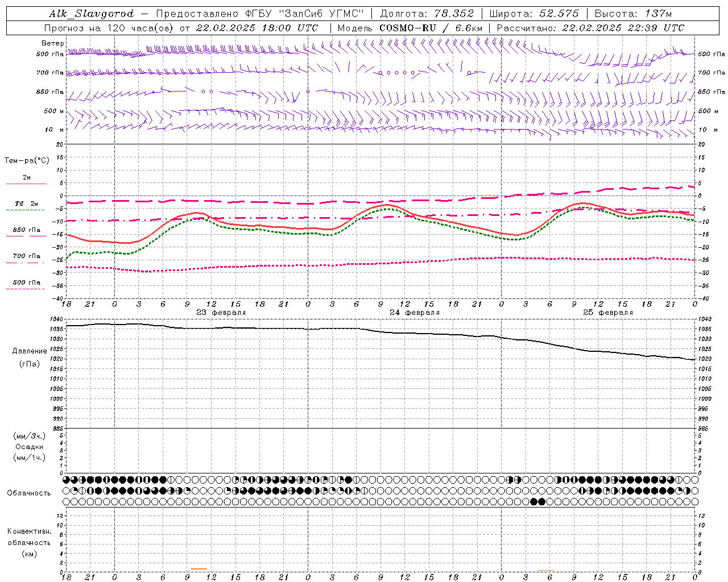
Task: Select 700 гПа in the temperature legend
Action: point(27,256)
